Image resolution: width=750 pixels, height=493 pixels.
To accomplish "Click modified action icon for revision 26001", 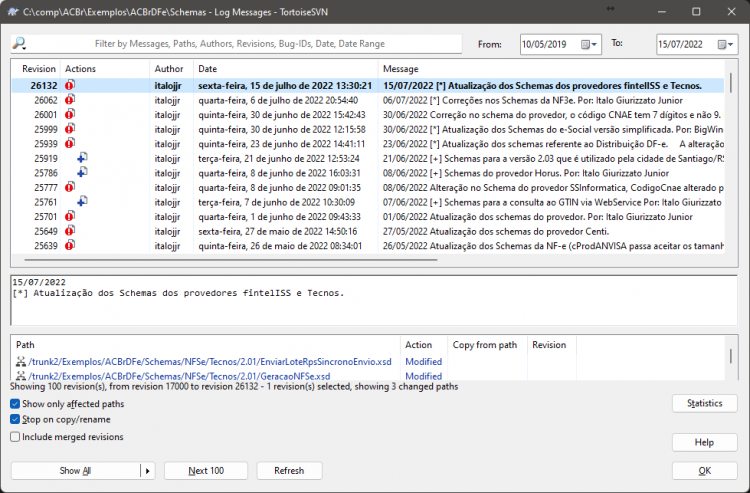I will pos(70,115).
